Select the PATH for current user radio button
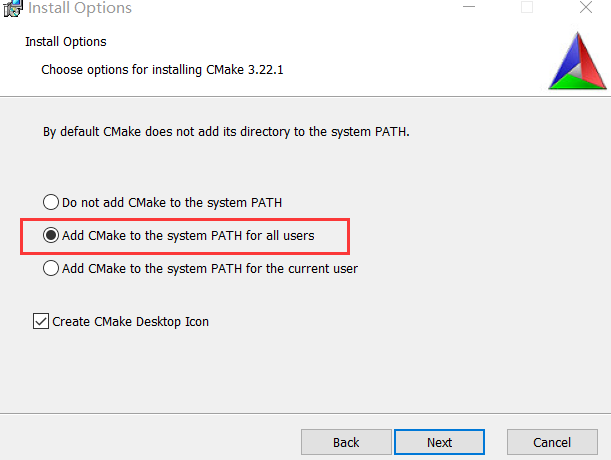The image size is (611, 460). pos(51,268)
